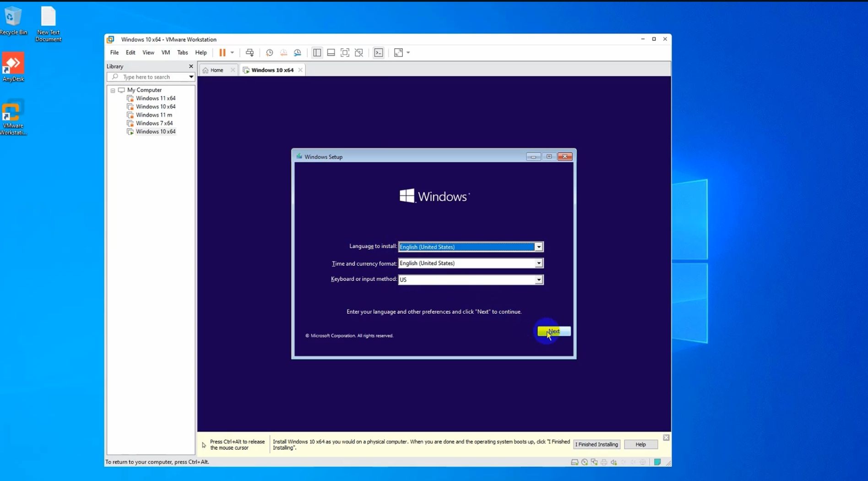Image resolution: width=868 pixels, height=481 pixels.
Task: Open the snapshot manager (clock with wrench icon)
Action: pos(298,53)
